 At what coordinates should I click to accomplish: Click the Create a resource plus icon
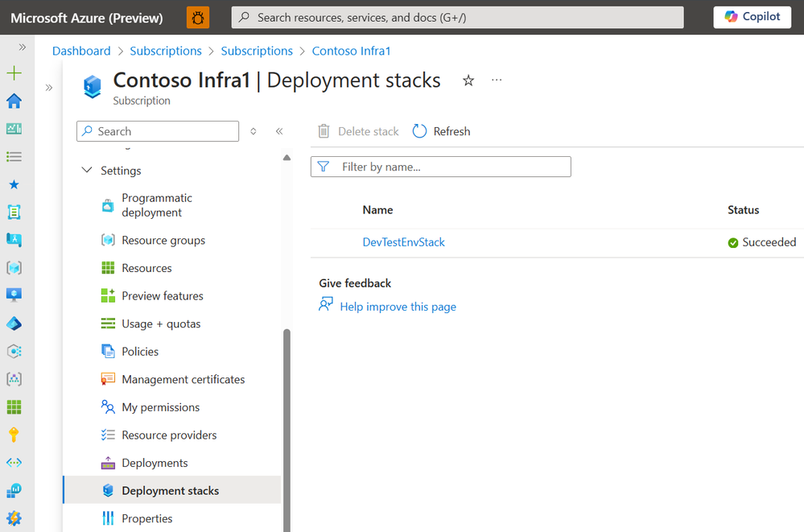[x=14, y=73]
